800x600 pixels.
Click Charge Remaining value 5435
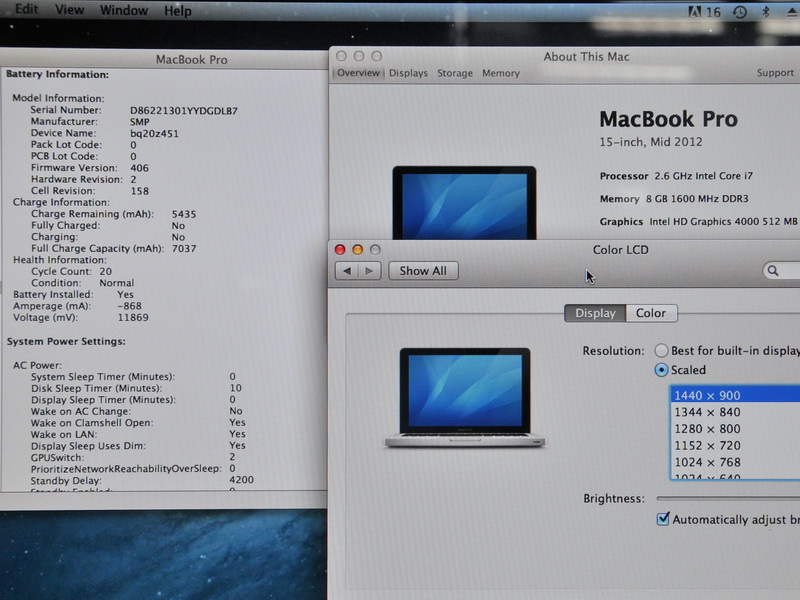click(x=184, y=214)
